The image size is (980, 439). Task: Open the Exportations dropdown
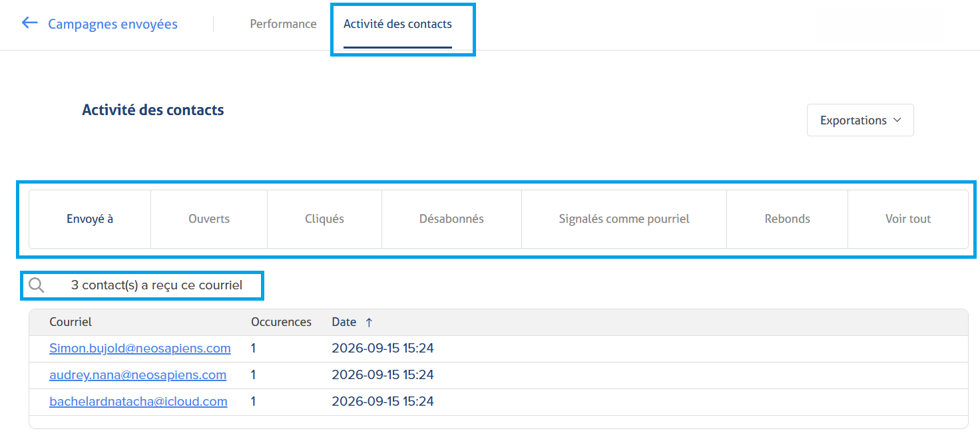[x=860, y=120]
